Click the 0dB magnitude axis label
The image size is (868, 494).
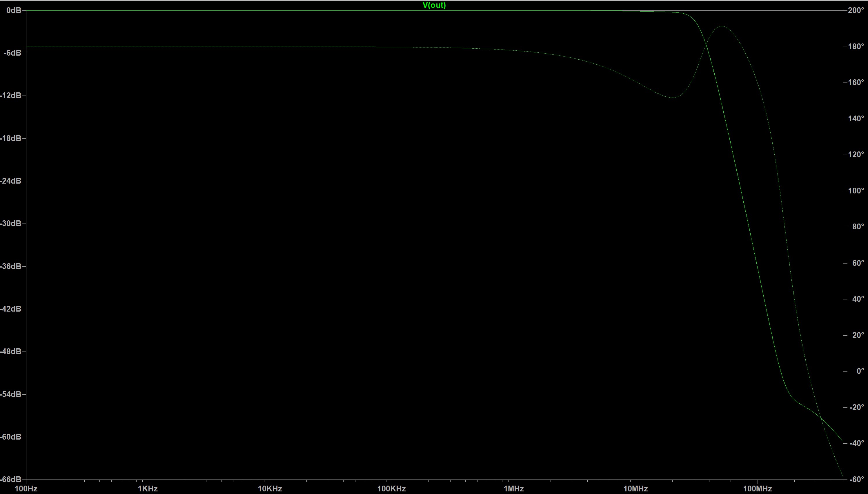14,10
